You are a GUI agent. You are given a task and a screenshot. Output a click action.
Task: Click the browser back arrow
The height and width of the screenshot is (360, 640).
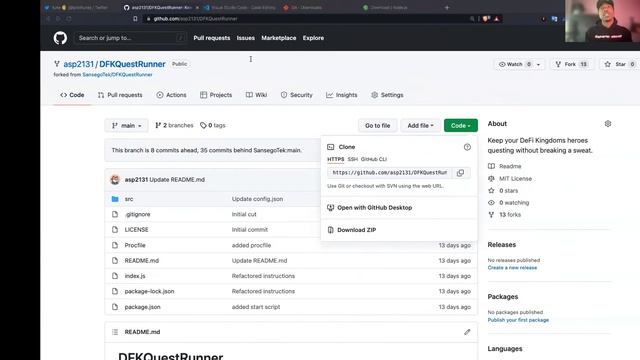coord(48,19)
